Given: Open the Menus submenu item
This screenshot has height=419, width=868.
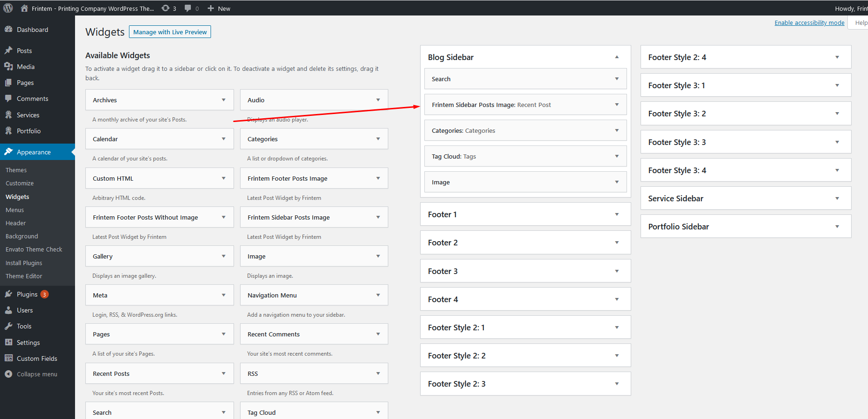Looking at the screenshot, I should 15,210.
